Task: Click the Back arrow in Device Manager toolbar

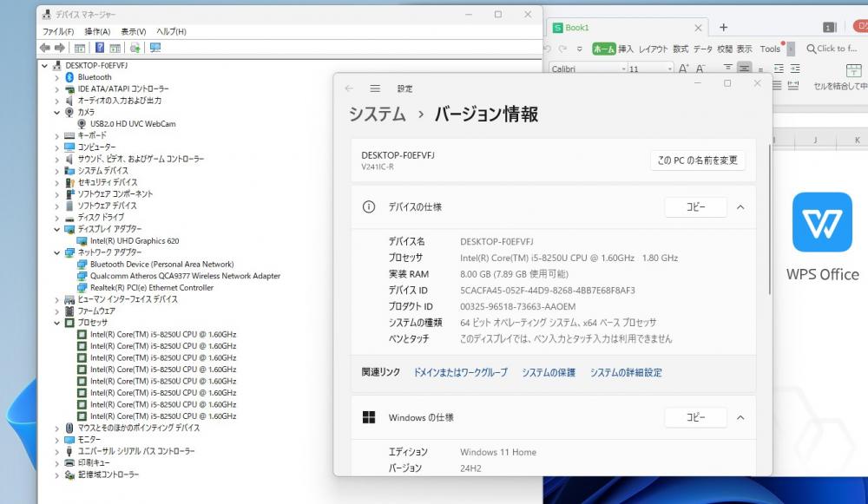Action: click(x=45, y=48)
